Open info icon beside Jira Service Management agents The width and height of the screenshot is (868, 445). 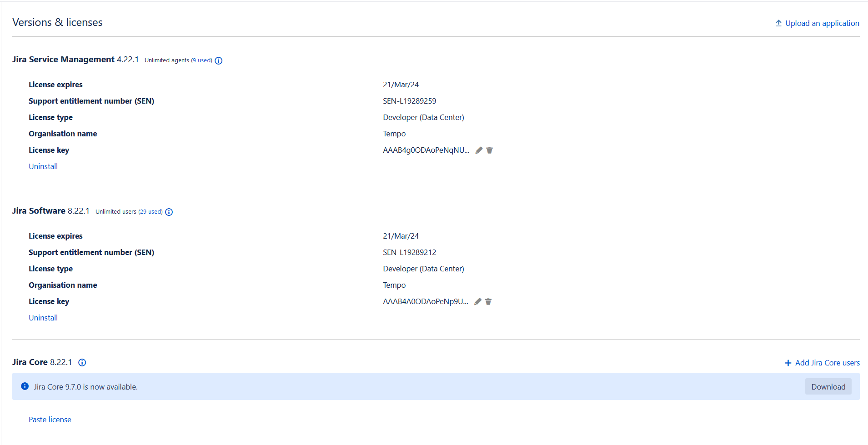click(219, 60)
